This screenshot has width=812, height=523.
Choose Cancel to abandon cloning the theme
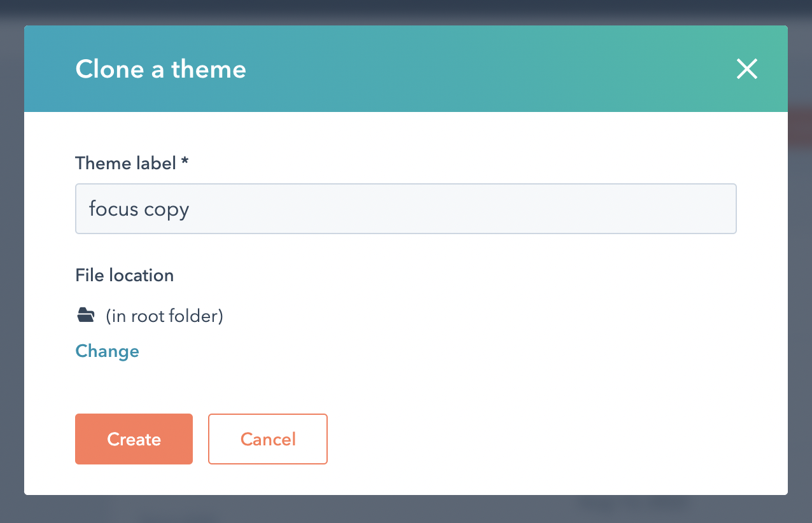click(x=267, y=438)
